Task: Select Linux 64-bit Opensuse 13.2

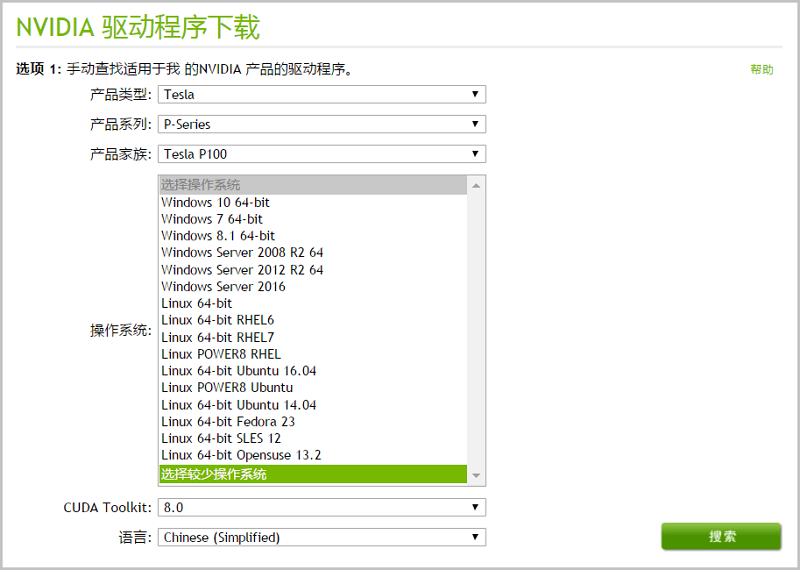Action: (313, 455)
